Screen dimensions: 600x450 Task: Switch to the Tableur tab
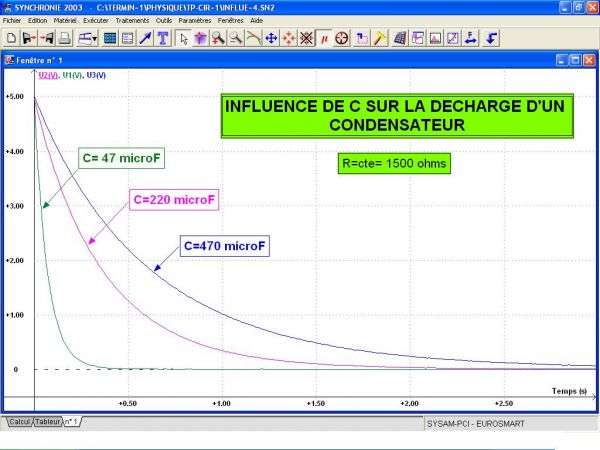[48, 422]
